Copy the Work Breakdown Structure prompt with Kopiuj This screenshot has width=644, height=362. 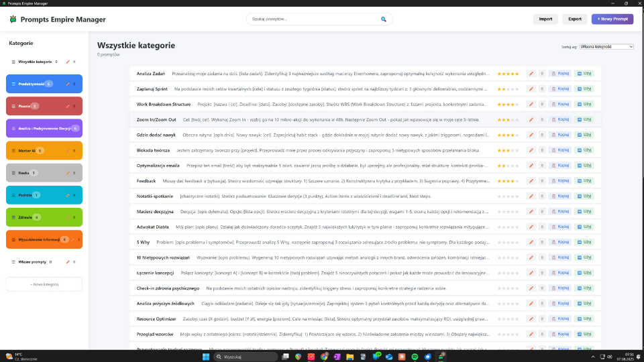click(x=559, y=105)
